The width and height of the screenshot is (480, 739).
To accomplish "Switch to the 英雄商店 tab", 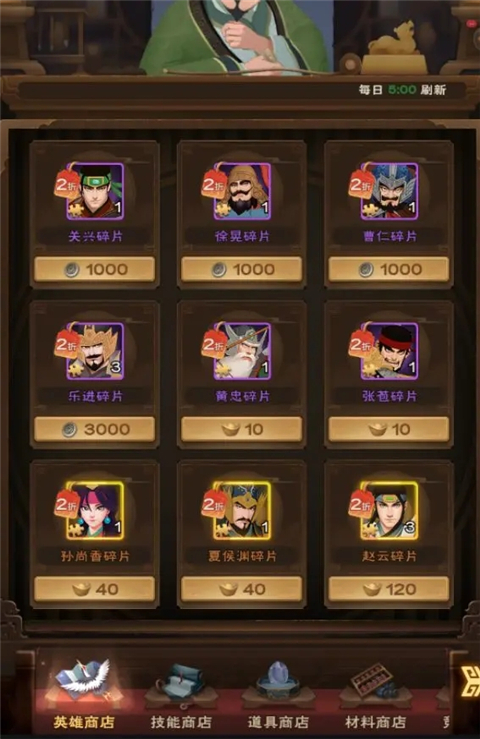I will 84,694.
